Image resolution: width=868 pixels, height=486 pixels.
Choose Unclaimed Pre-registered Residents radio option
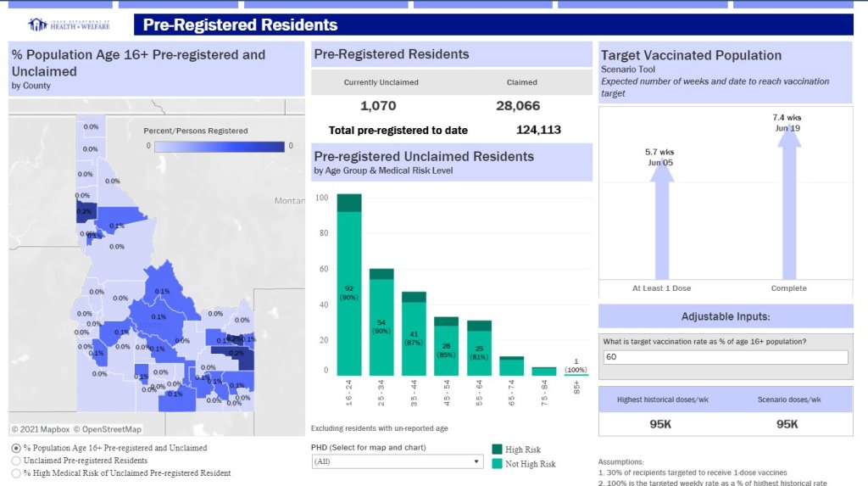click(16, 461)
